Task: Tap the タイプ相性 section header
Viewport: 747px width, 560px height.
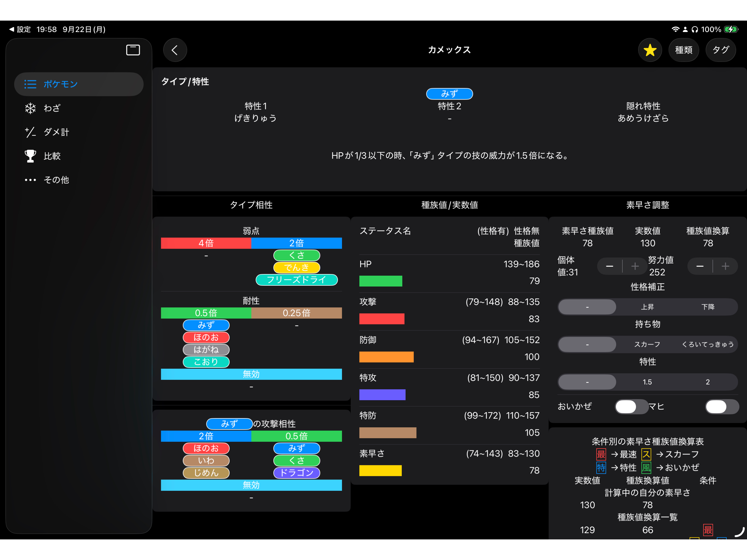Action: 251,205
